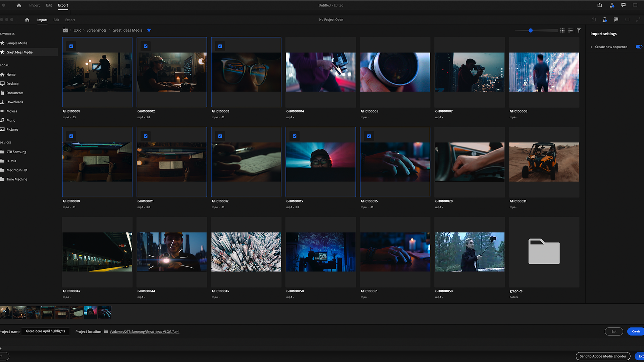Click the share icon in the inner window header
The image size is (644, 362).
(594, 19)
